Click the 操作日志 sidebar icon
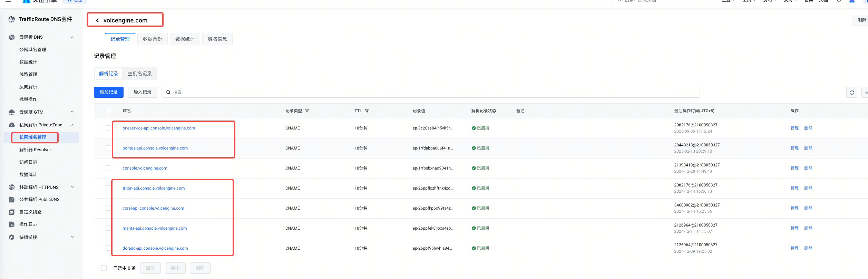 [12, 224]
